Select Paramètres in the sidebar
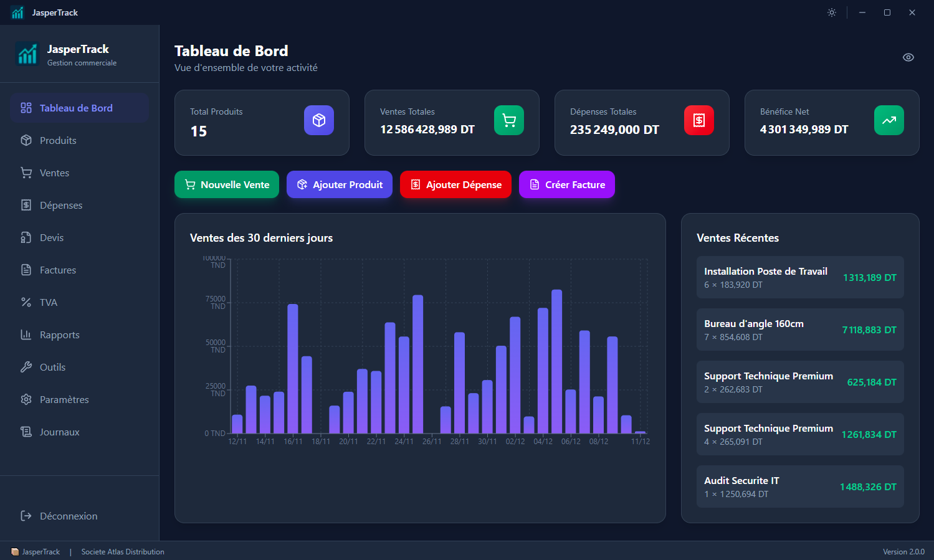The height and width of the screenshot is (560, 934). coord(80,399)
